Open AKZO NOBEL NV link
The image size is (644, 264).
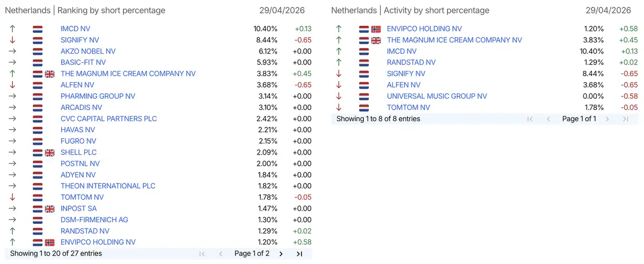point(88,52)
